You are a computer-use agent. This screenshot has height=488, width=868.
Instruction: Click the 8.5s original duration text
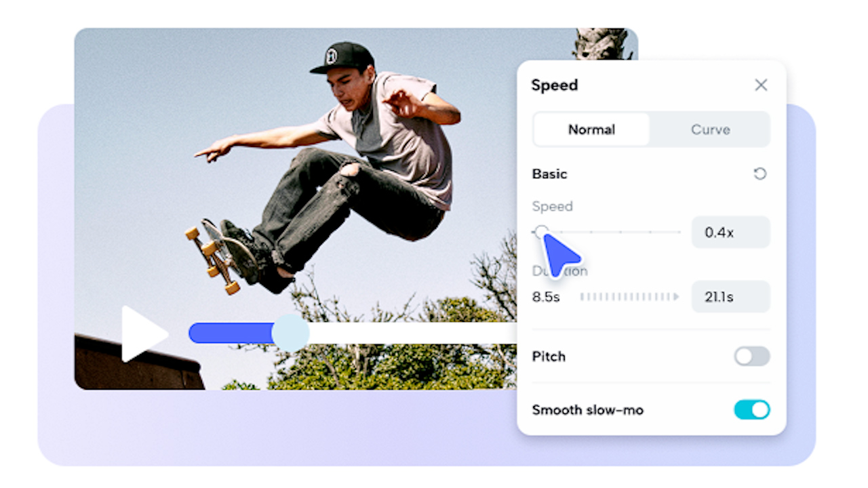coord(546,297)
